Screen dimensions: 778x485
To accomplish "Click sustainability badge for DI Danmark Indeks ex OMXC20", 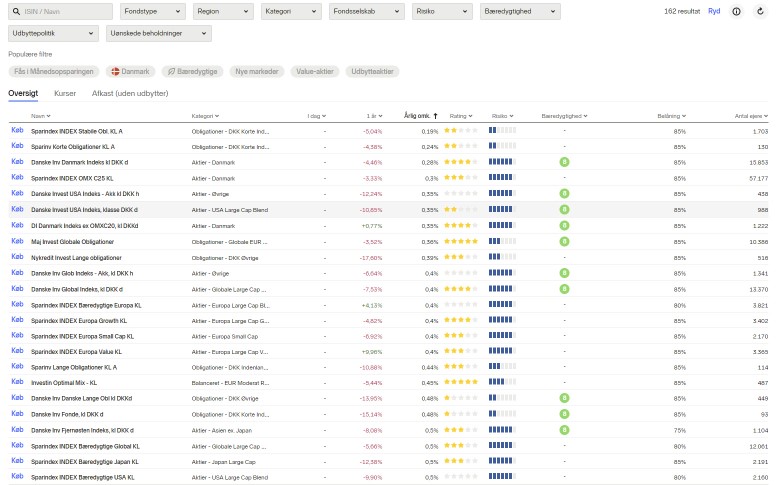I will point(564,225).
